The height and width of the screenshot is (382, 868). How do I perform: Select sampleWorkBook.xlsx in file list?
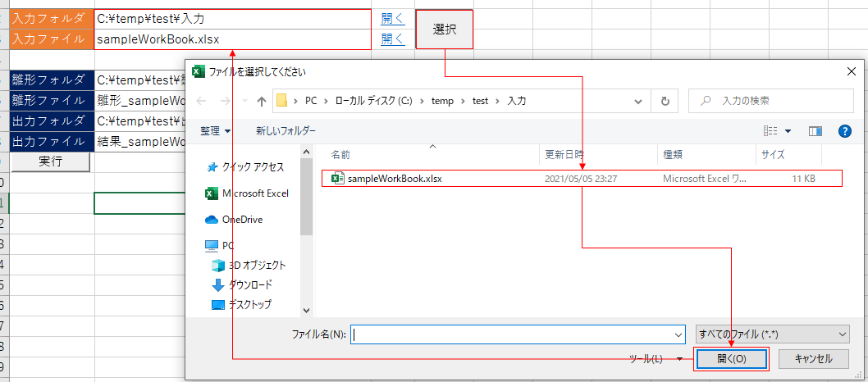pos(582,179)
